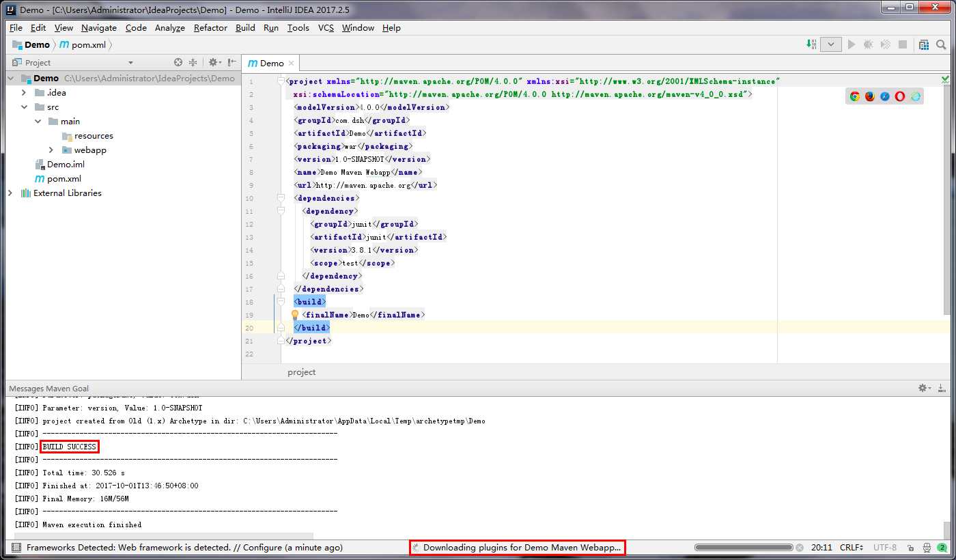Open the Project panel gear settings
The width and height of the screenshot is (956, 560).
214,62
